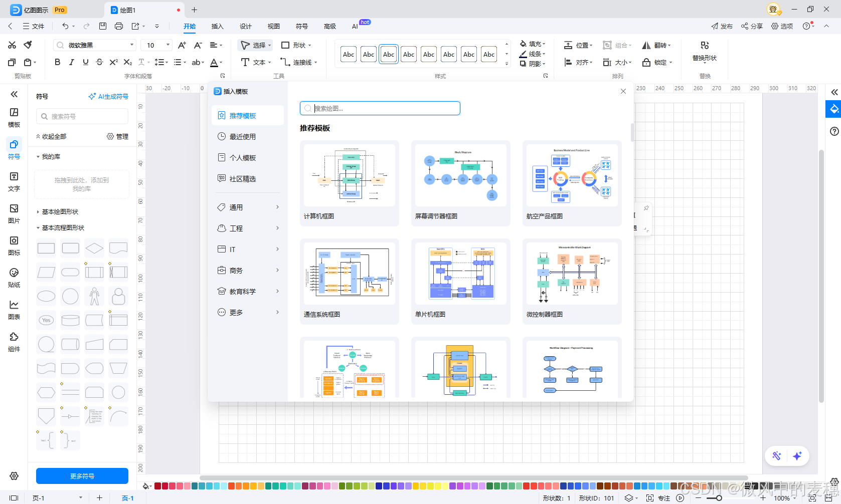Open the 贴纸 stickers panel
Viewport: 841px width, 504px height.
pyautogui.click(x=14, y=278)
